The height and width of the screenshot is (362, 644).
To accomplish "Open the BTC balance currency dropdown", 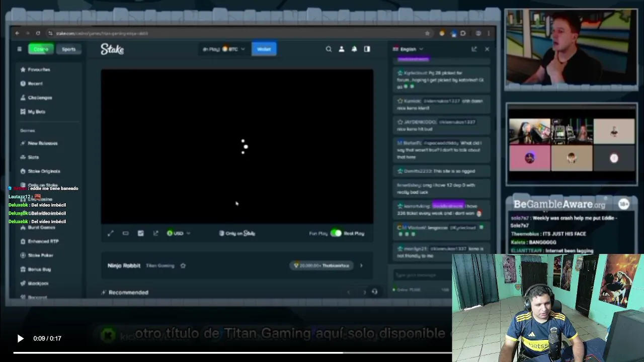I will point(223,49).
